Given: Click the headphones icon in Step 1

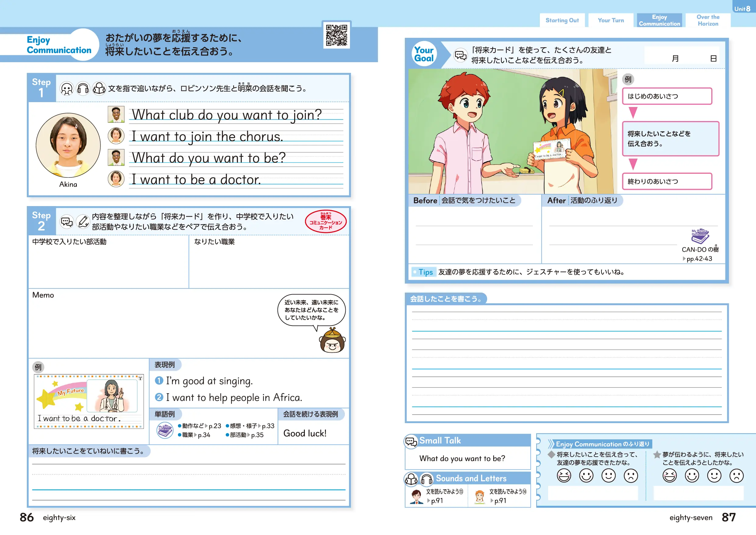Looking at the screenshot, I should tap(83, 89).
